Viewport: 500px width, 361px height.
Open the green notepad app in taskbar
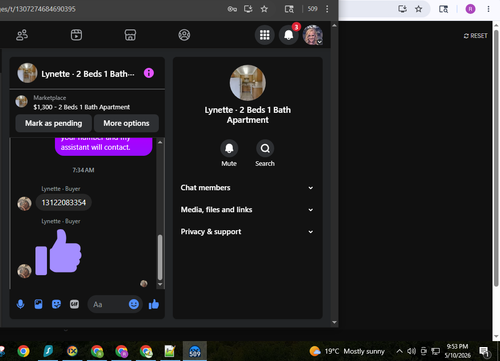[x=170, y=351]
